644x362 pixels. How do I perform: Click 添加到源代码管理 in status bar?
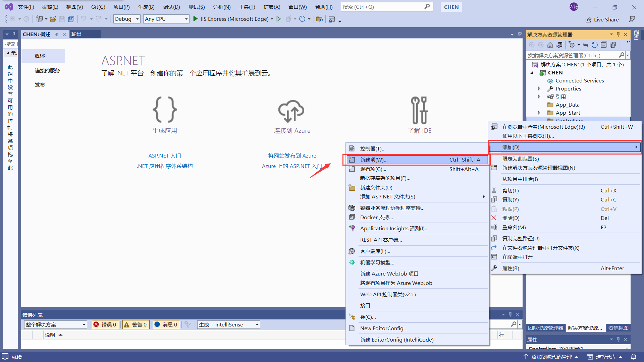click(x=551, y=357)
